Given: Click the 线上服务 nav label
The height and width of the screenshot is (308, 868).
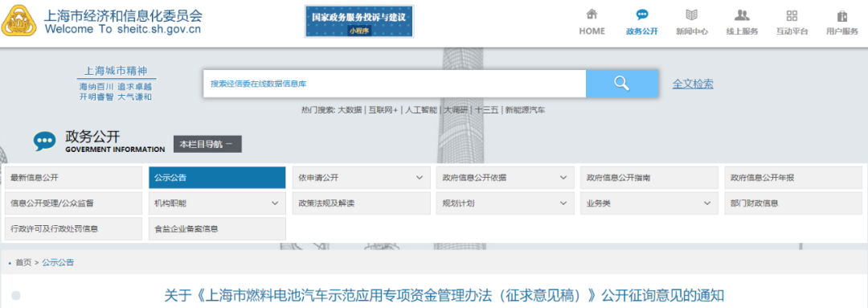Looking at the screenshot, I should click(742, 31).
